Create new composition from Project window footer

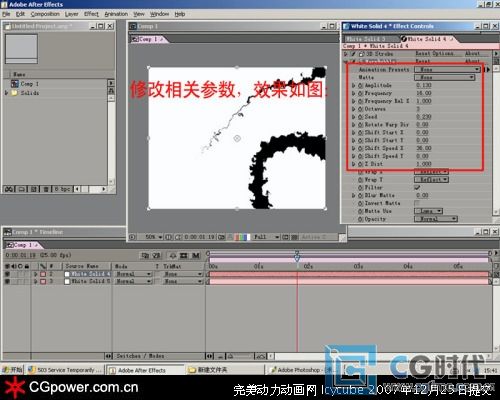coord(34,189)
